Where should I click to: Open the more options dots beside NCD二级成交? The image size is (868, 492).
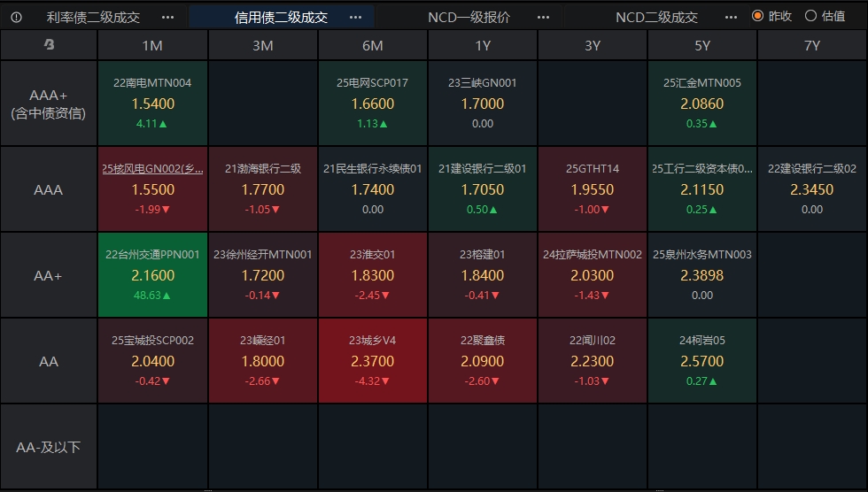point(731,17)
